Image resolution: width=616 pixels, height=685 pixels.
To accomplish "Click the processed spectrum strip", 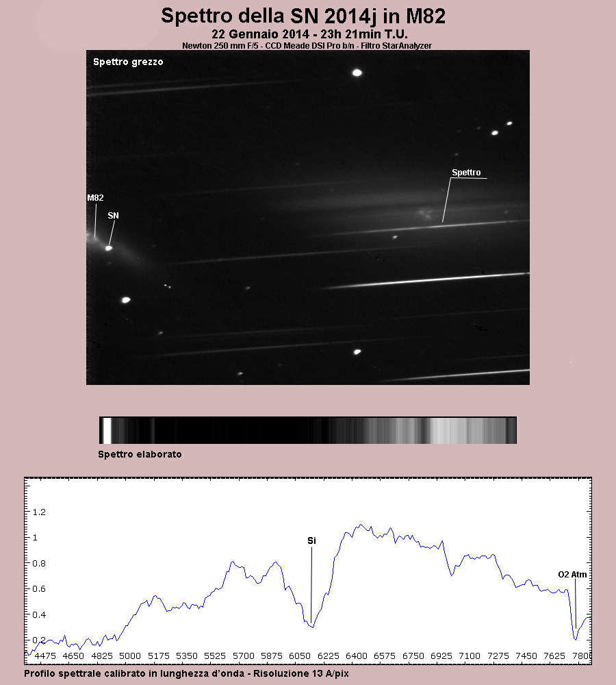I will point(308,430).
